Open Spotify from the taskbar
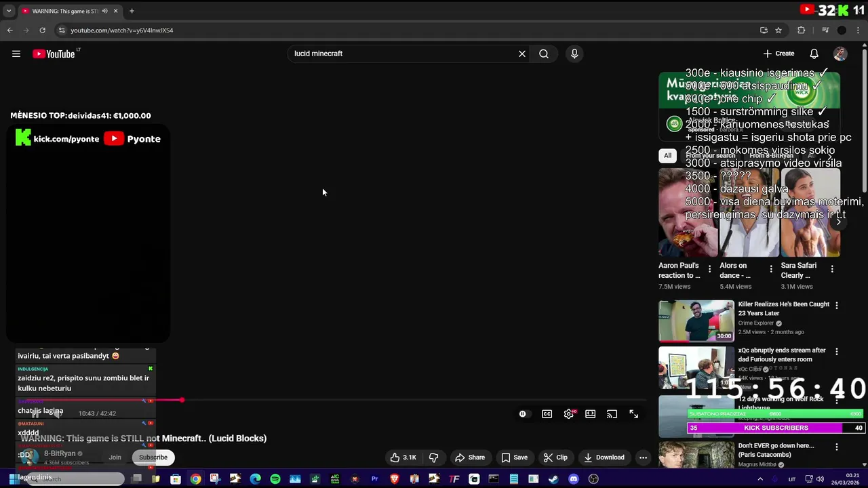The image size is (868, 488). [275, 479]
